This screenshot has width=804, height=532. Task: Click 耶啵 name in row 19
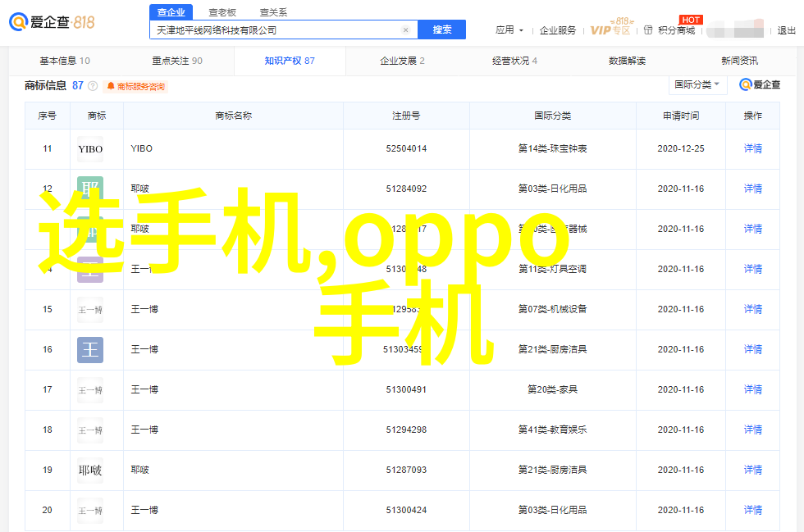pos(139,470)
